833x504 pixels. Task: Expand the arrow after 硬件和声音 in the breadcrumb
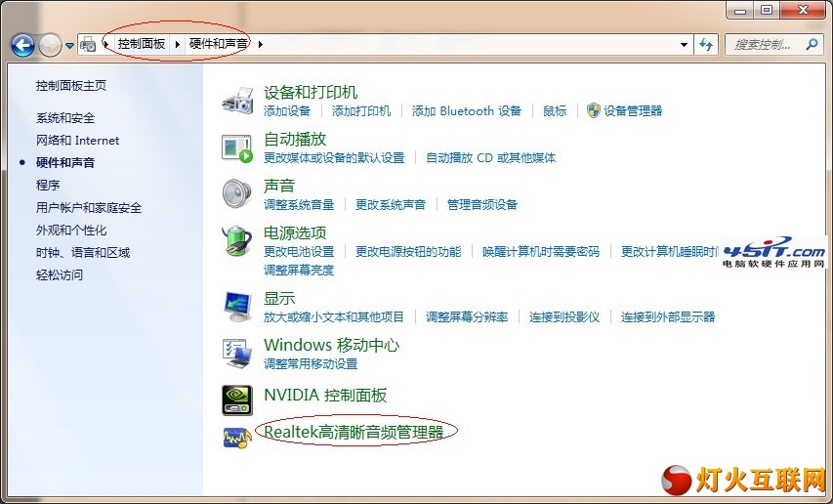tap(261, 44)
